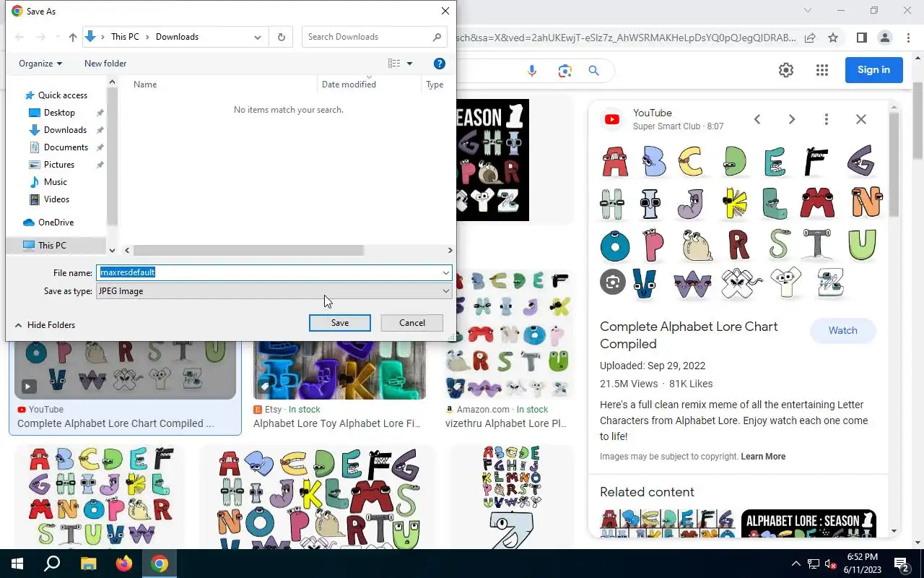Click horizontal scrollbar in file list
Image resolution: width=924 pixels, height=578 pixels.
click(248, 250)
